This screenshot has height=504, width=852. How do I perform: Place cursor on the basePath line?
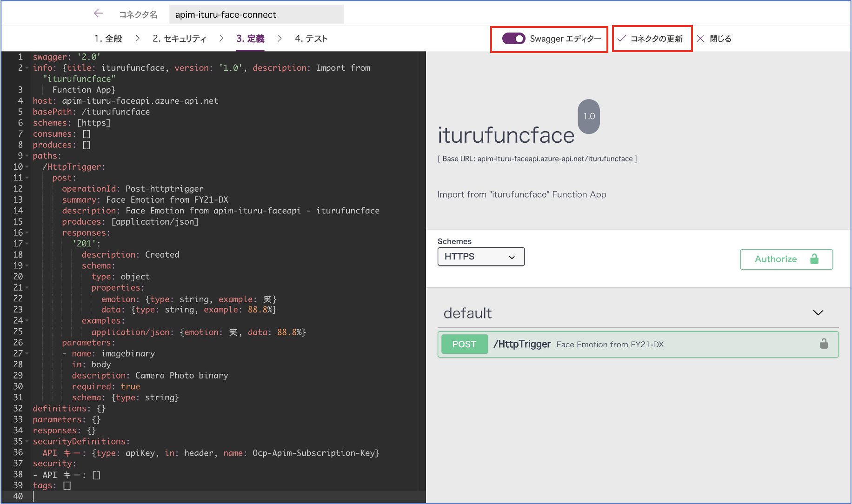point(91,112)
